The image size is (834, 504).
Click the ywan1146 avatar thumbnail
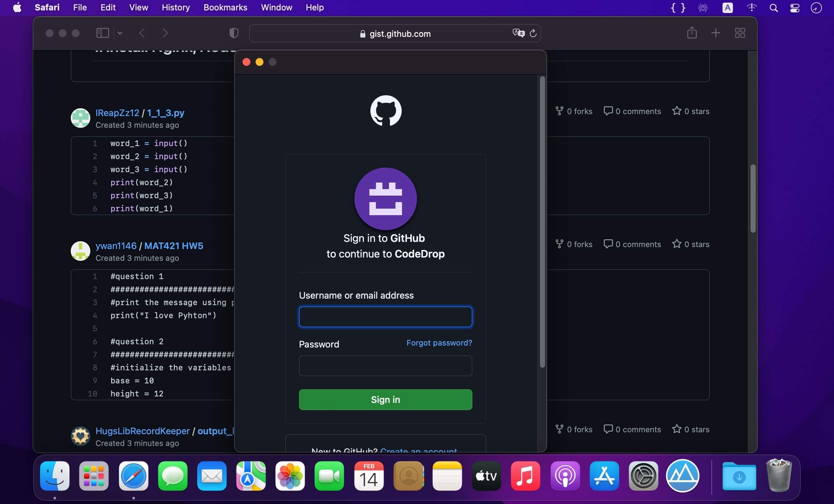(x=80, y=251)
